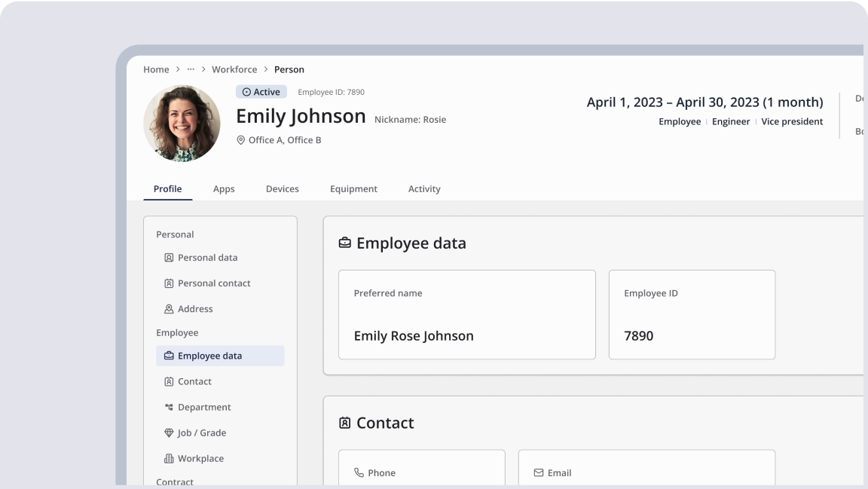Click Emily Johnson's profile photo

click(x=182, y=124)
